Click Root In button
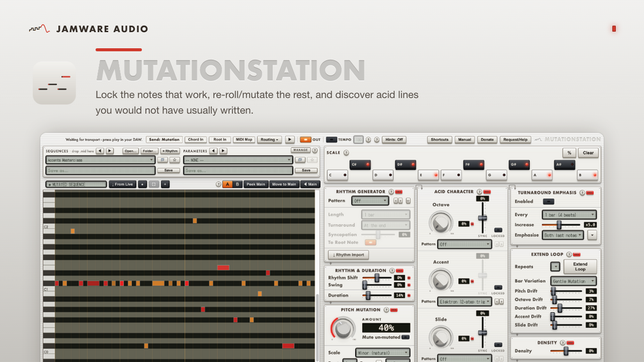Viewport: 644px width, 362px height. pos(220,140)
